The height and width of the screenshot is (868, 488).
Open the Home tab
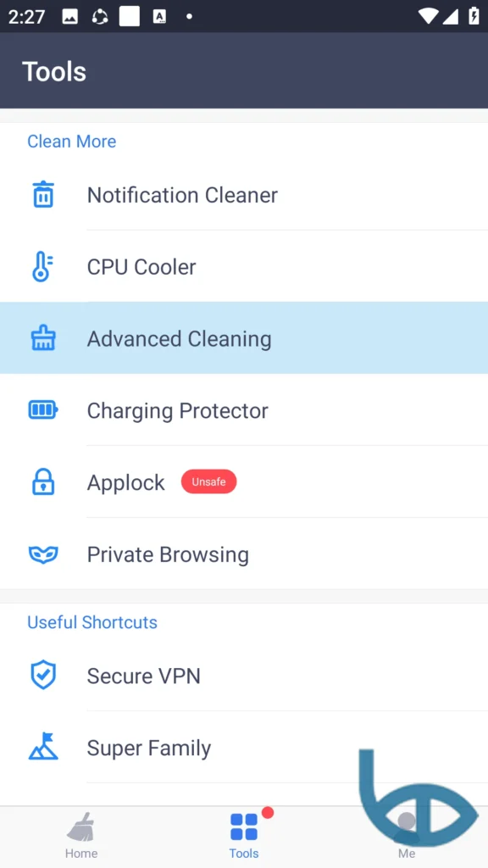tap(81, 836)
